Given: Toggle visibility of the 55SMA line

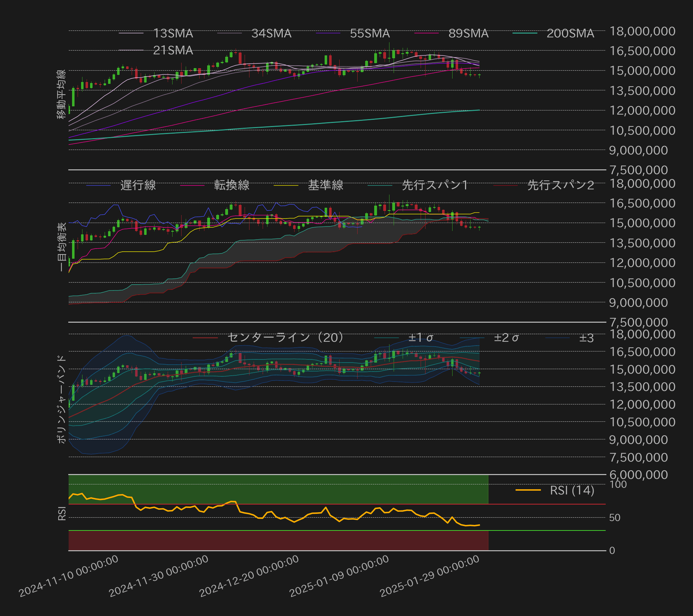Looking at the screenshot, I should 370,34.
